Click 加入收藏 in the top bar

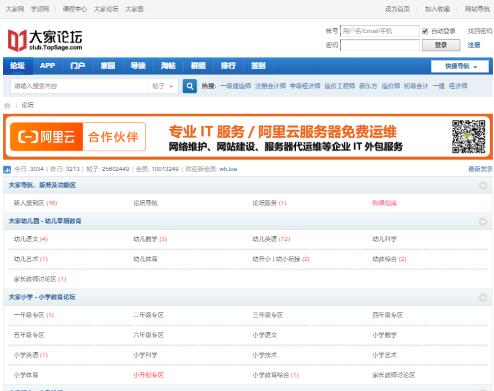point(437,9)
